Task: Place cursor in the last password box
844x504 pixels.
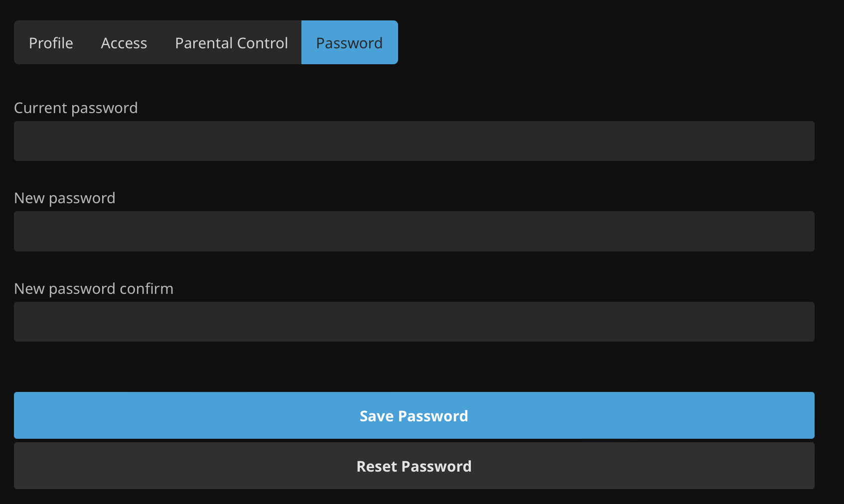Action: tap(414, 322)
